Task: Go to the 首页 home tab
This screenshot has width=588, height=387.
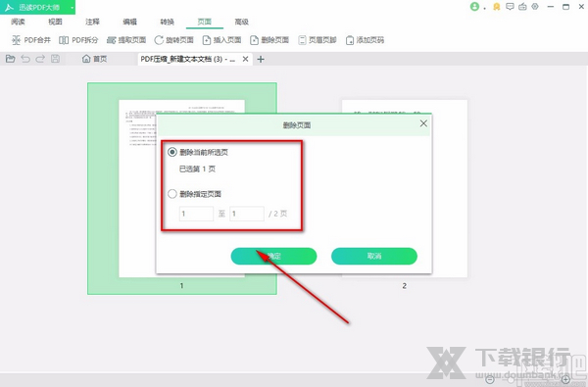Action: coord(94,59)
